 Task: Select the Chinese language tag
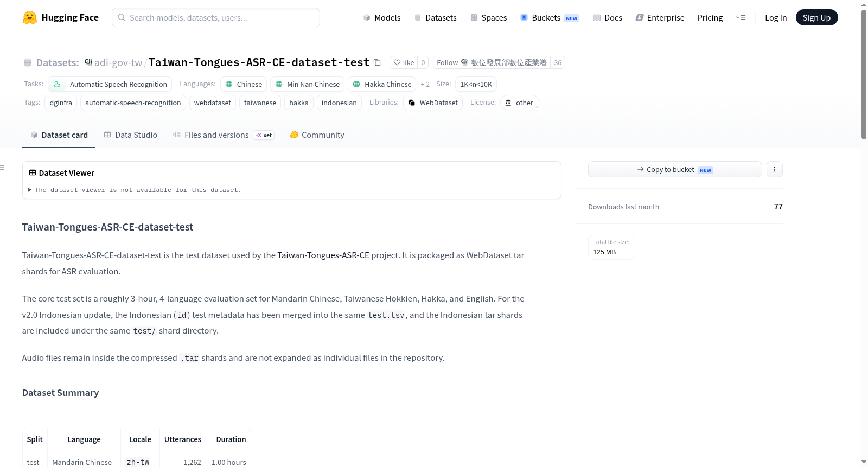[244, 84]
